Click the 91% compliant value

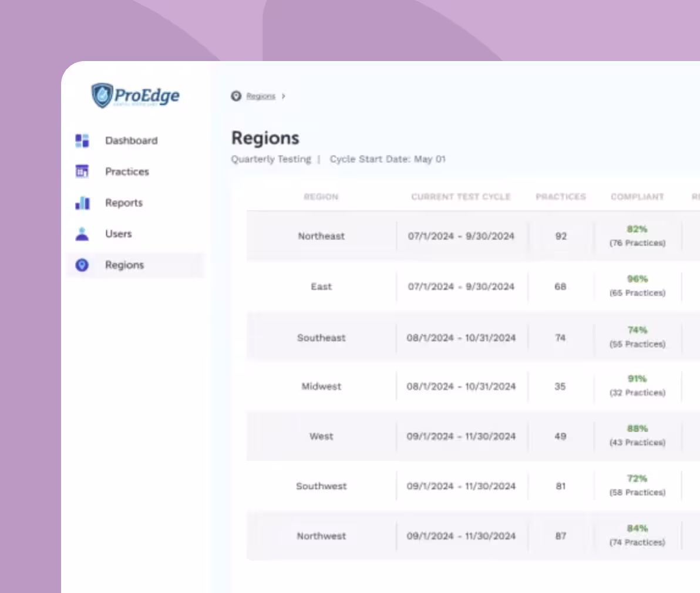637,379
